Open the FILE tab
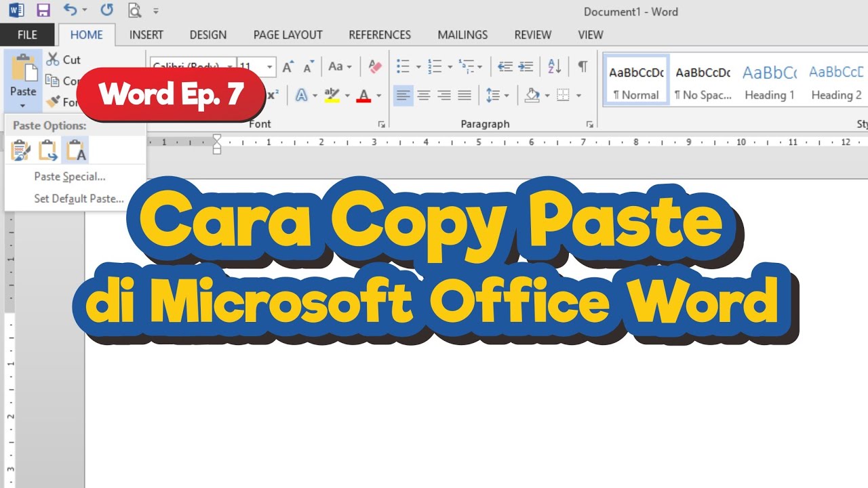868x488 pixels. click(27, 35)
